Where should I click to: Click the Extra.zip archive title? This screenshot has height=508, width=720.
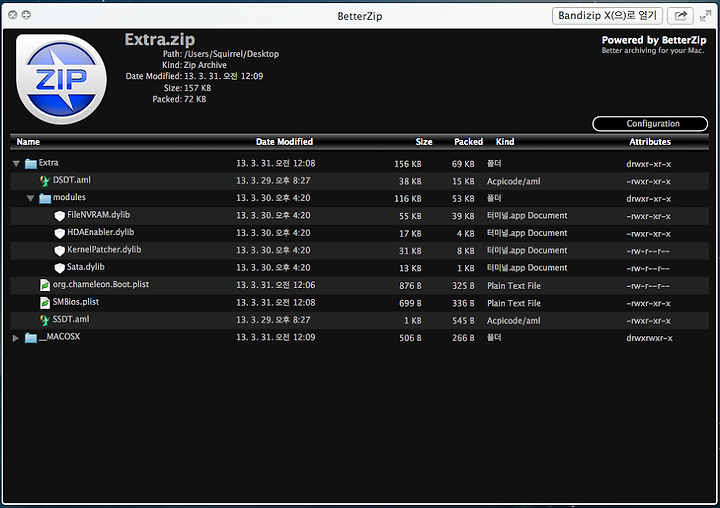[160, 40]
